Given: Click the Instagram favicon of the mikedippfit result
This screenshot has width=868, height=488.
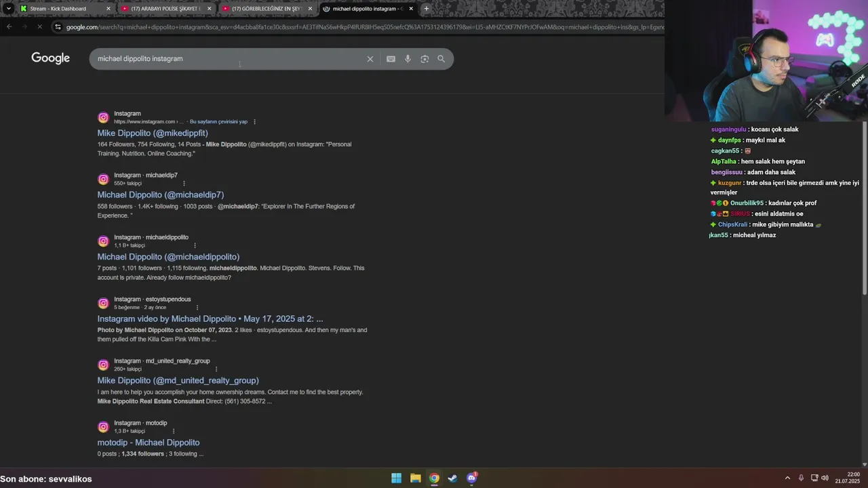Looking at the screenshot, I should (103, 117).
